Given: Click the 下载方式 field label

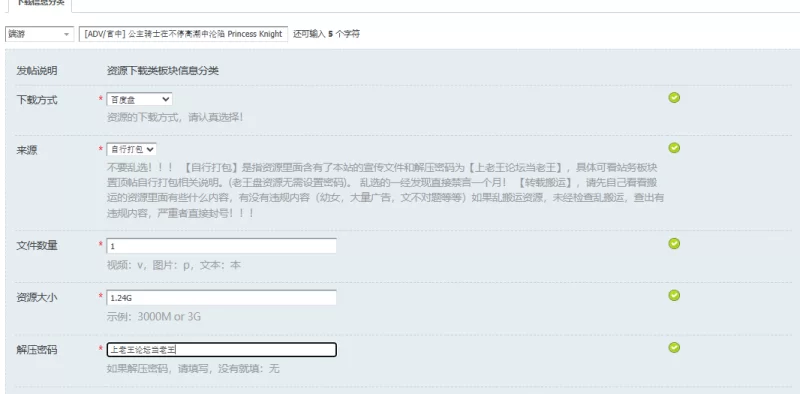Looking at the screenshot, I should pyautogui.click(x=37, y=100).
